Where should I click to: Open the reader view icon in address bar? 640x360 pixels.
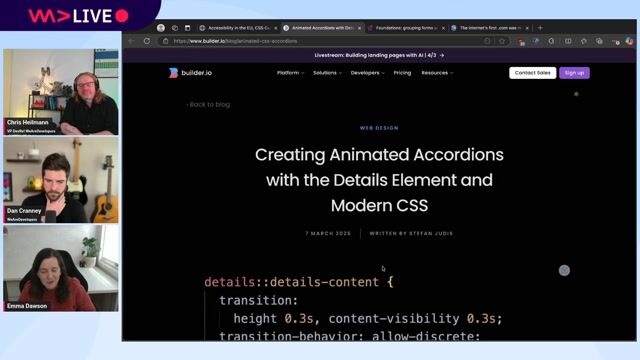click(x=487, y=41)
